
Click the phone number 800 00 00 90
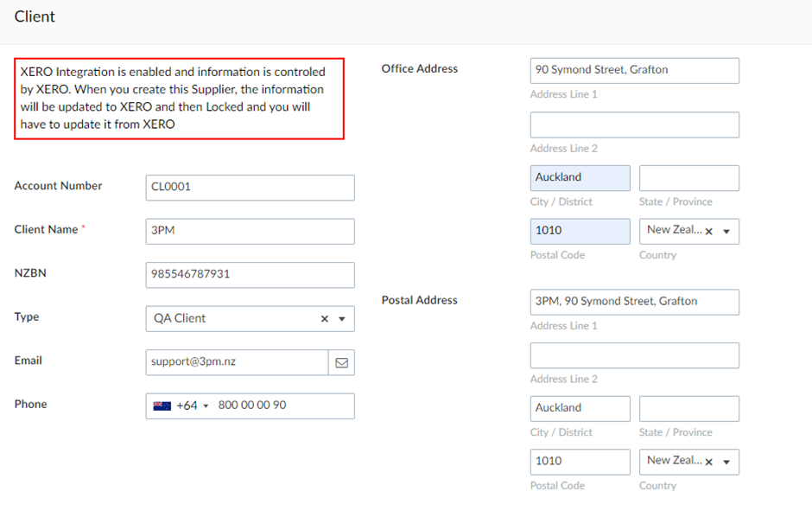point(252,406)
